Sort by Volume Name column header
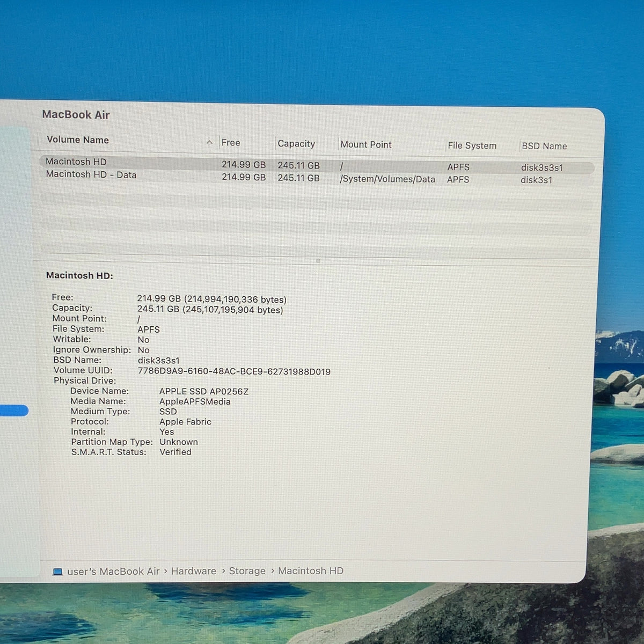 78,140
